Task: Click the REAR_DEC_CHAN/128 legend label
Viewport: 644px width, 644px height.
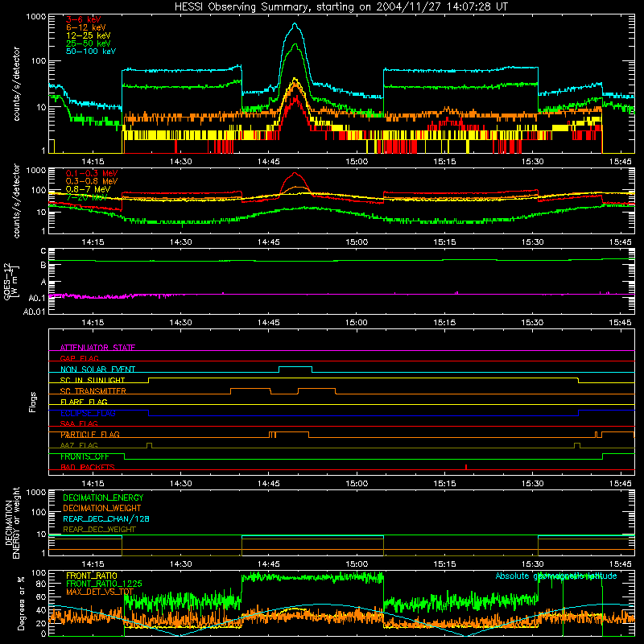Action: (106, 518)
